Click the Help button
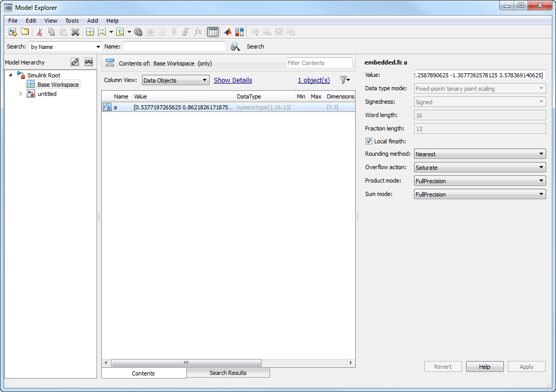The image size is (556, 392). tap(484, 367)
